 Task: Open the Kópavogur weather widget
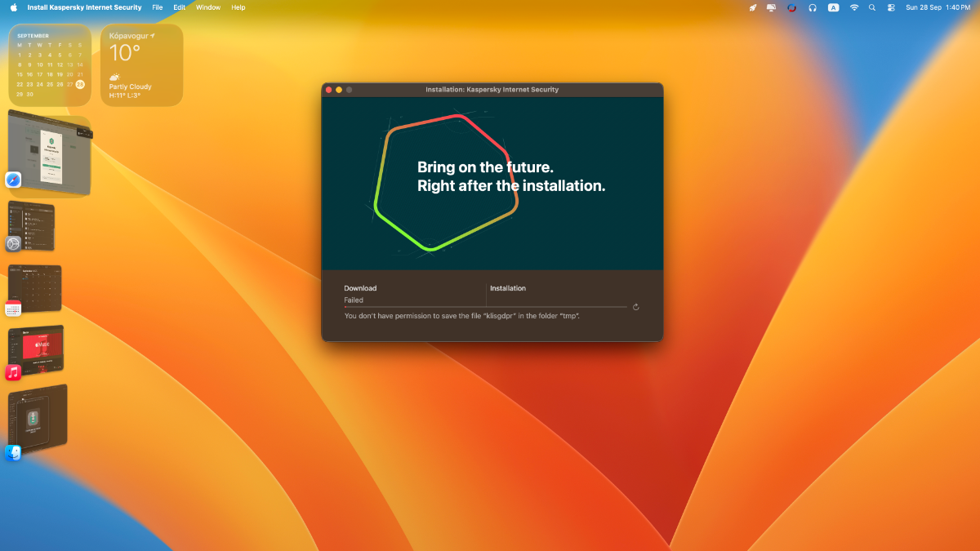[x=142, y=65]
